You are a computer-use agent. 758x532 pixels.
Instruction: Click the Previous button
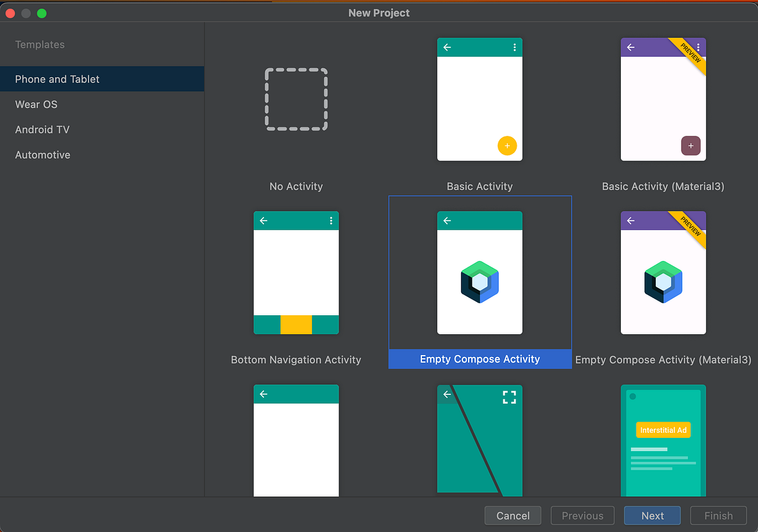click(582, 516)
